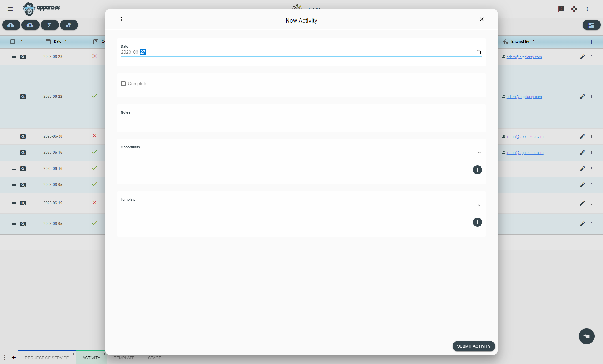Switch to Request of Service tab
This screenshot has height=364, width=603.
point(47,358)
